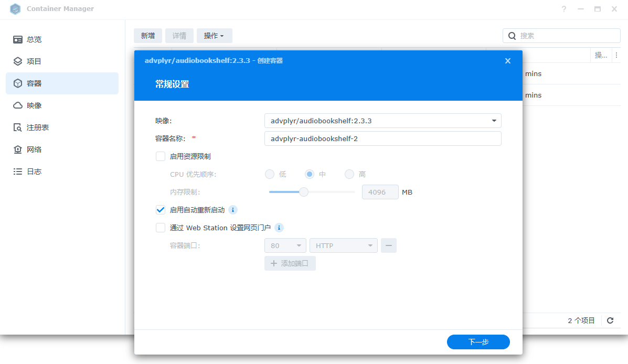This screenshot has width=628, height=364.
Task: Enable the 启用资源限制 checkbox
Action: tap(161, 156)
